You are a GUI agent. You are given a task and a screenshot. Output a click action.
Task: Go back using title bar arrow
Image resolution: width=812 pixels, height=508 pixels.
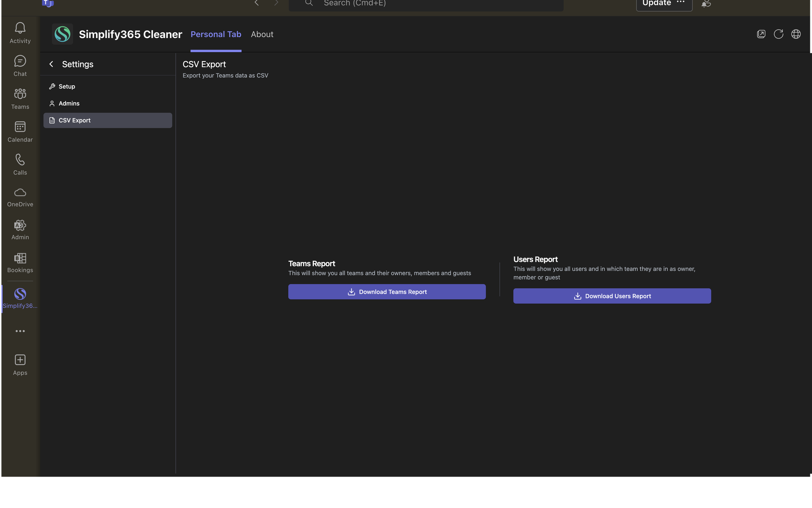[x=257, y=3]
